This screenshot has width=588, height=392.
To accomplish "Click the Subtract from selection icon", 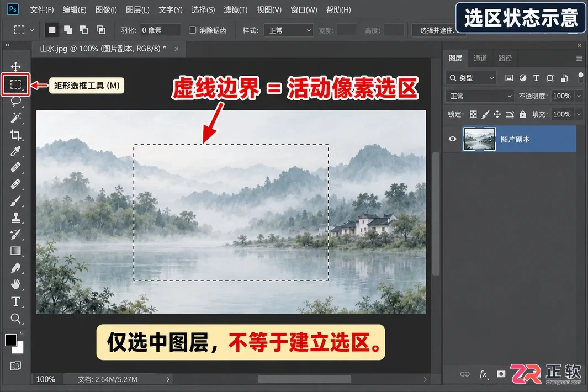I will [x=84, y=30].
